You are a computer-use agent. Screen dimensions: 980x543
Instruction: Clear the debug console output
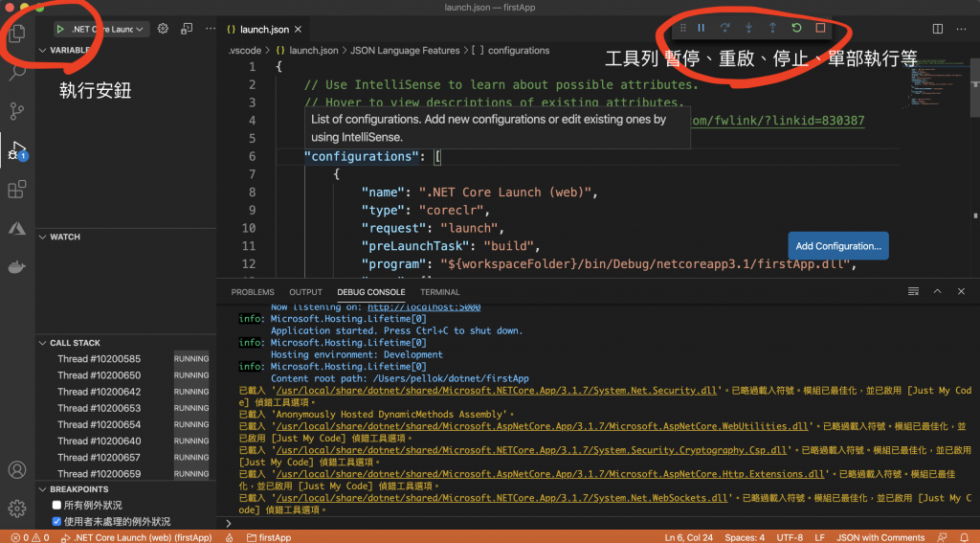coord(913,291)
